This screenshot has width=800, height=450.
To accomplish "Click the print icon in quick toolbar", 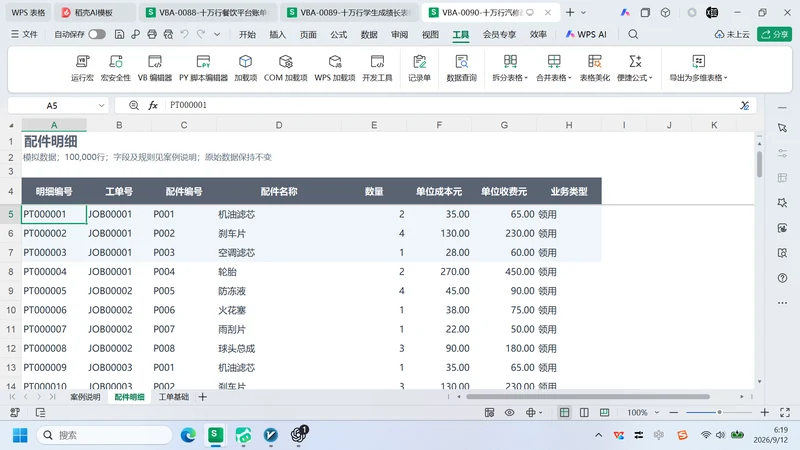I will (152, 34).
